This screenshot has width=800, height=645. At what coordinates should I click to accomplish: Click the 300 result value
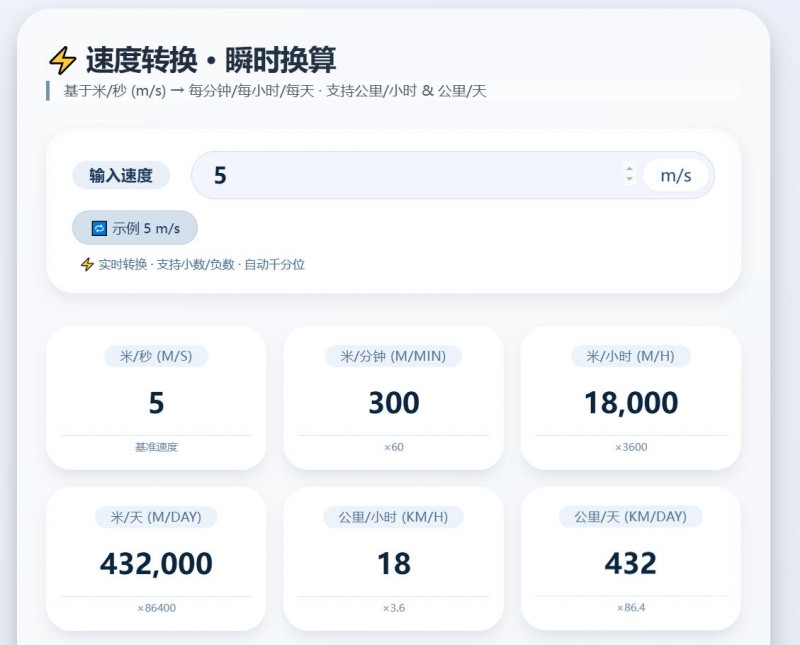pos(393,402)
